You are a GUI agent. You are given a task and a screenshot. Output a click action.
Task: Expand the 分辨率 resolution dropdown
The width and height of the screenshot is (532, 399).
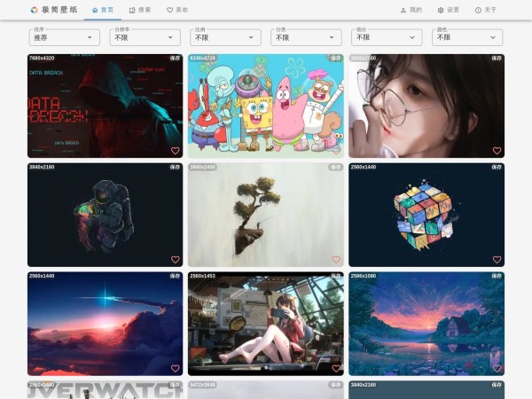click(145, 37)
